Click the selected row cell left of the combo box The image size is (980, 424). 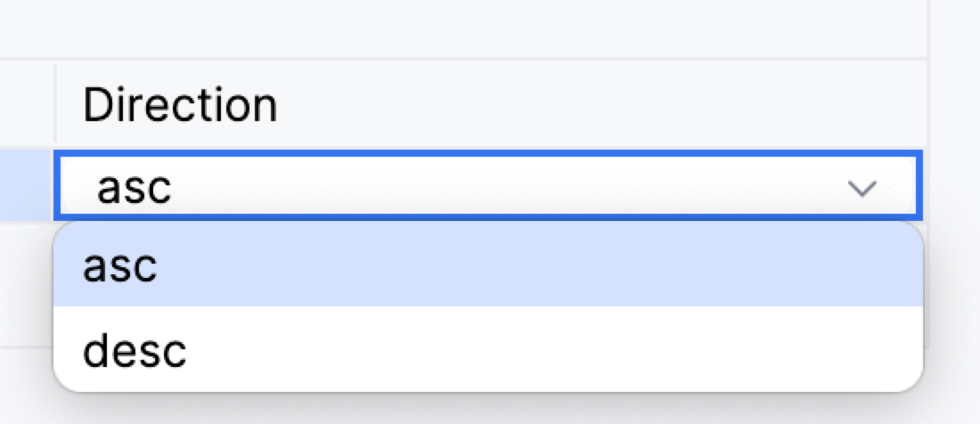26,186
